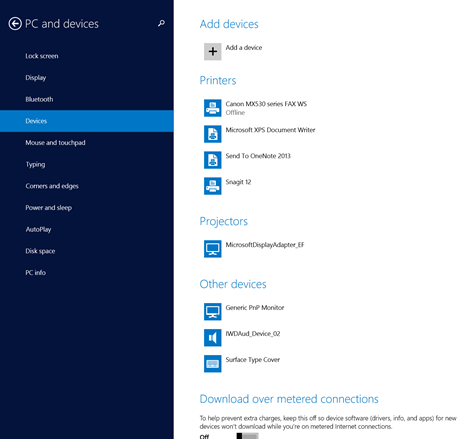
Task: Open Corners and edges settings
Action: (x=87, y=186)
